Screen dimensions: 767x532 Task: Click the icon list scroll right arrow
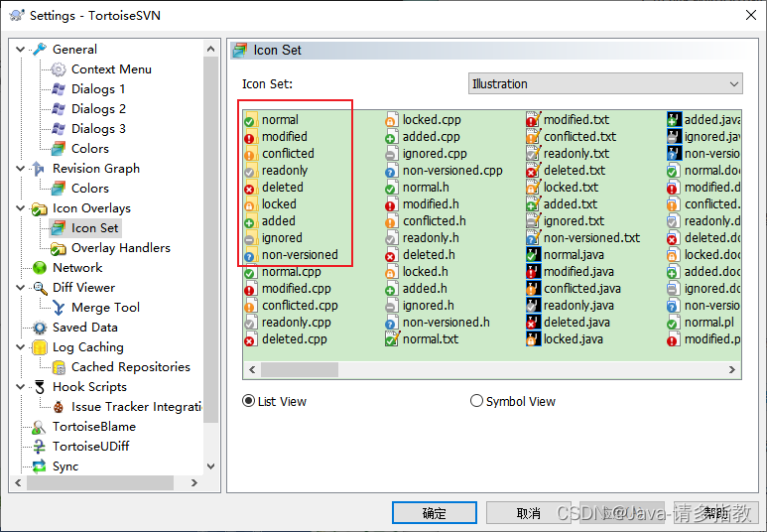(732, 369)
